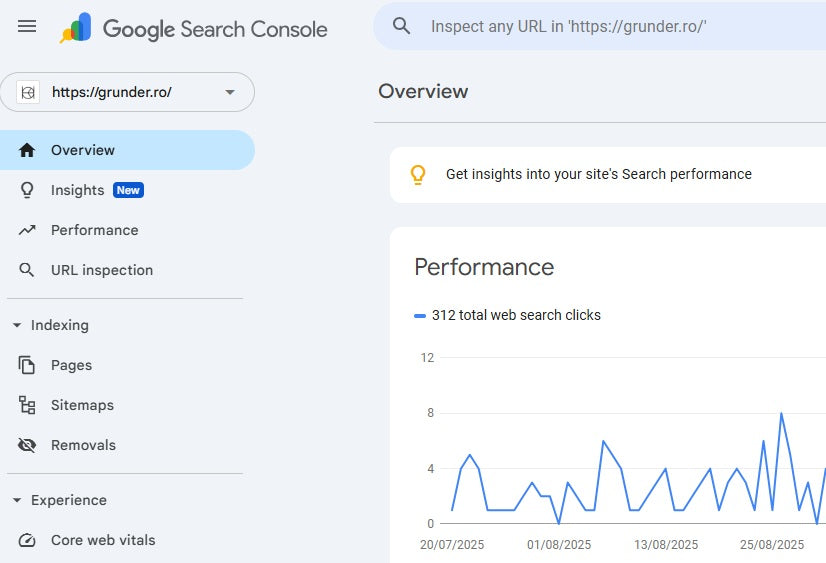Click the magnifier icon in the search bar
This screenshot has width=826, height=563.
point(402,26)
